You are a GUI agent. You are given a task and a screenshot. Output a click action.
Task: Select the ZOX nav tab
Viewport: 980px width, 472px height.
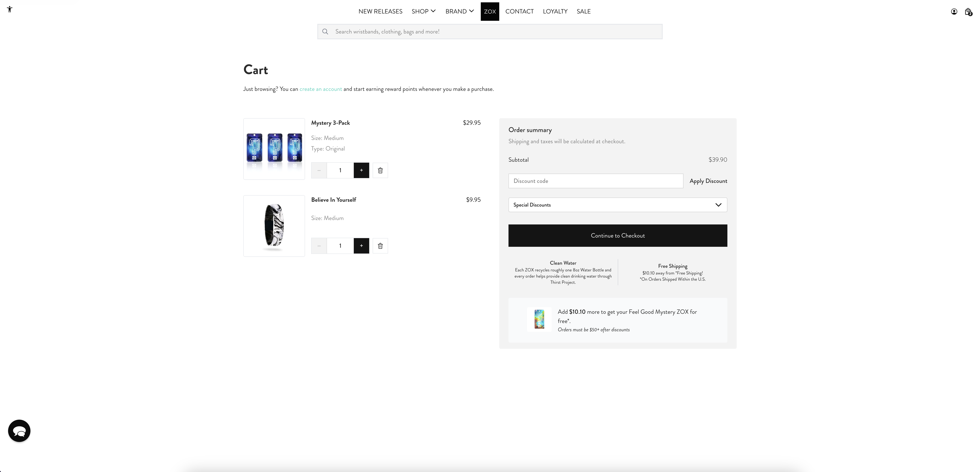coord(490,11)
